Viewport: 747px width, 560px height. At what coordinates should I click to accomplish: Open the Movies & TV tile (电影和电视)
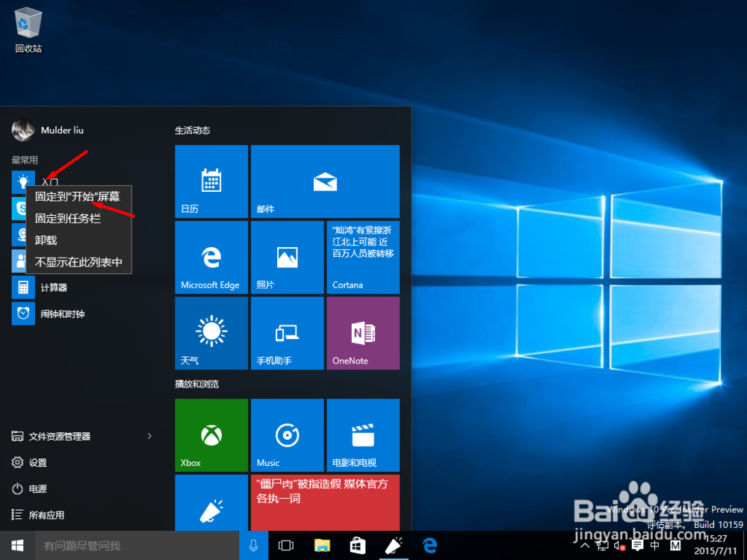pos(363,435)
